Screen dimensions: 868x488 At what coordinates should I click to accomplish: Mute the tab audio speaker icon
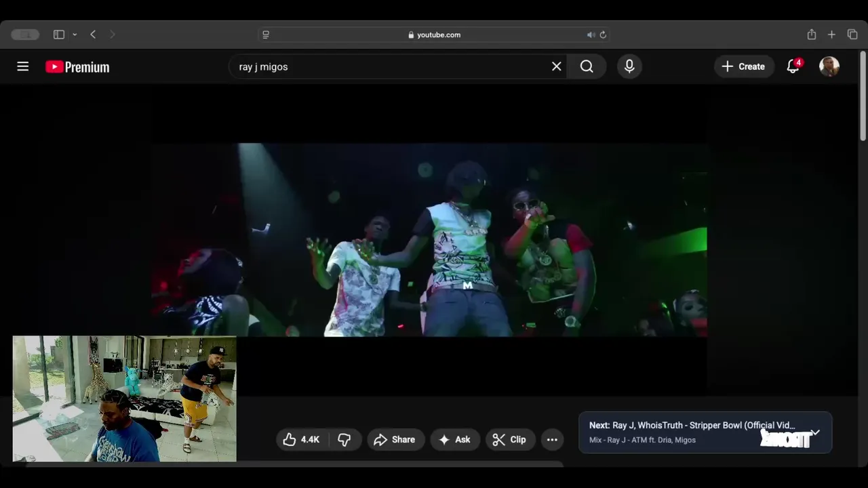591,35
